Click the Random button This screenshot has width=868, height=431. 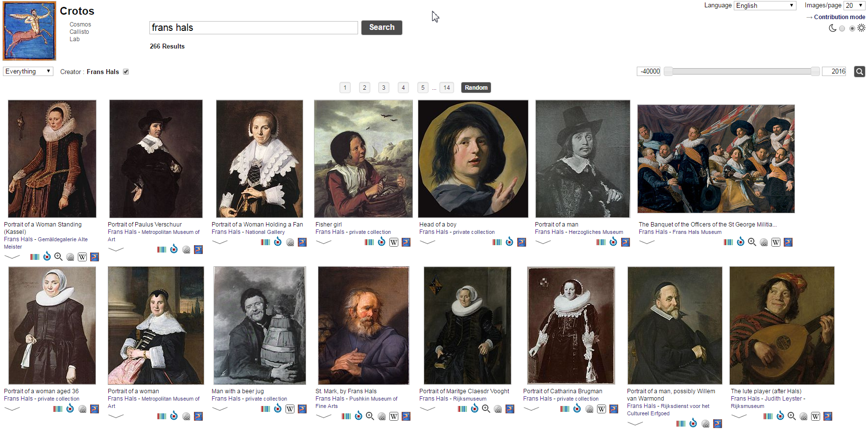[x=476, y=88]
